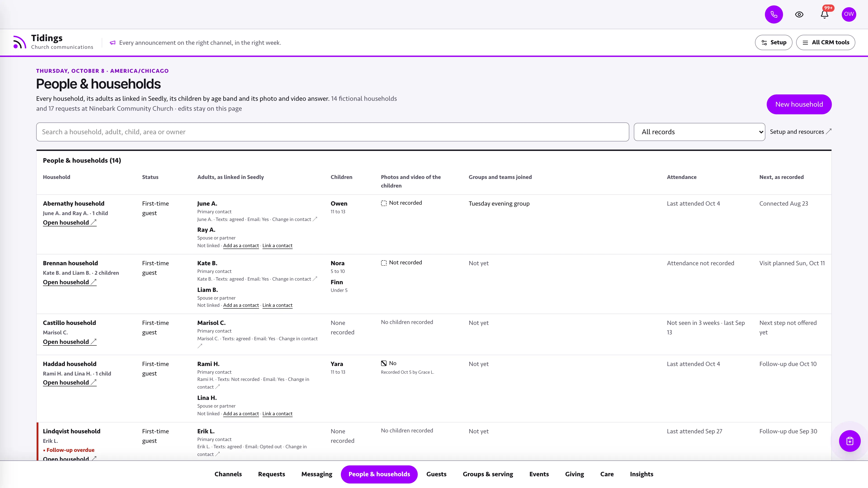Click Not recorded photo icon for Owen
This screenshot has width=868, height=488.
384,203
